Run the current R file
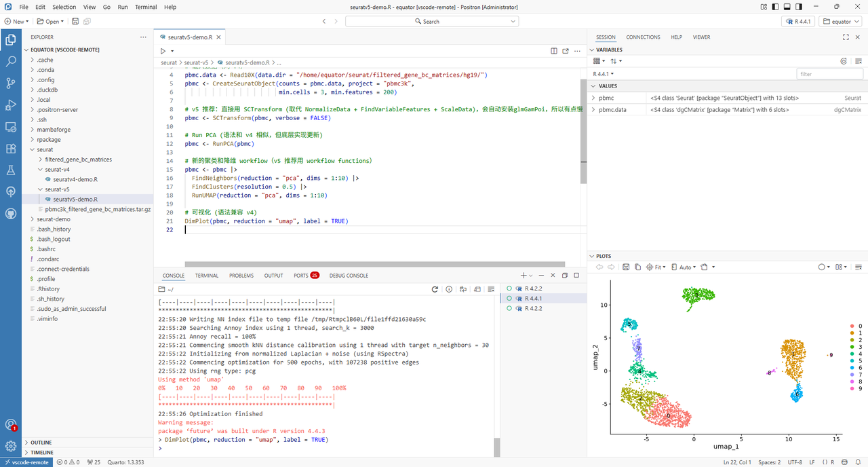The width and height of the screenshot is (868, 467). 163,51
